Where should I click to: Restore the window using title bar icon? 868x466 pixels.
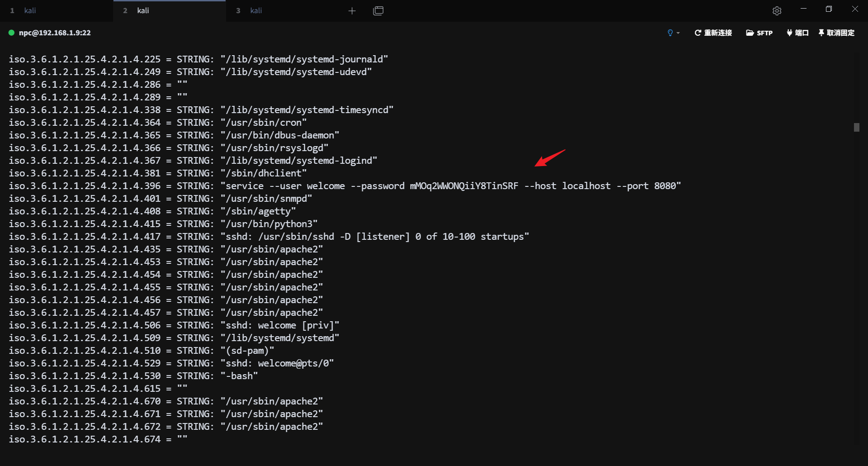829,9
